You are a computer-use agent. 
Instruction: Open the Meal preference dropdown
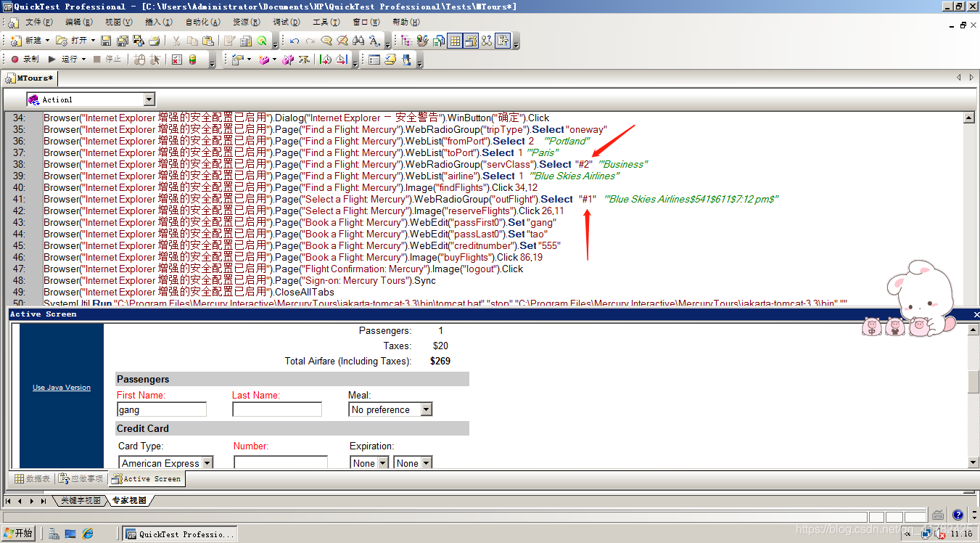[x=427, y=409]
